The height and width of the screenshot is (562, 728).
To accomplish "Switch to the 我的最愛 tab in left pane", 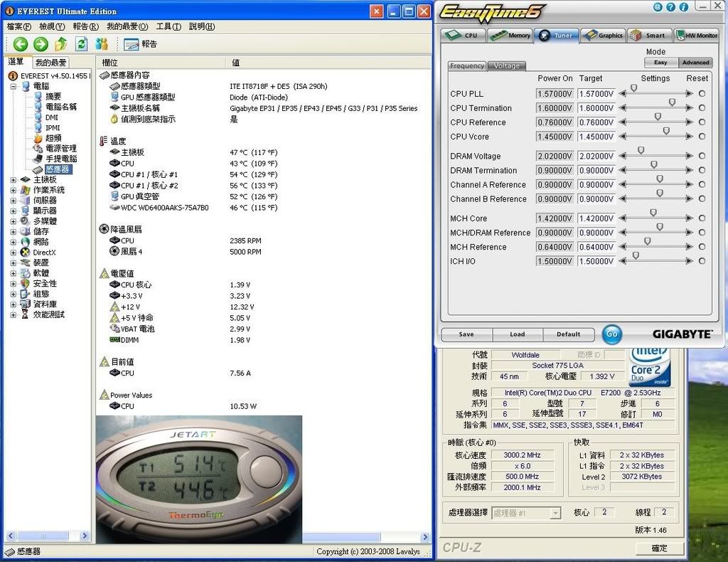I will (x=51, y=63).
